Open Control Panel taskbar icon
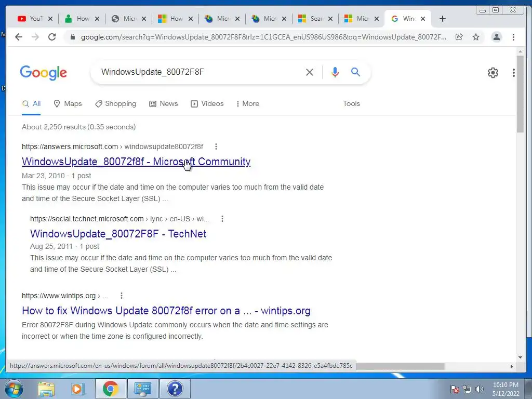 (142, 389)
